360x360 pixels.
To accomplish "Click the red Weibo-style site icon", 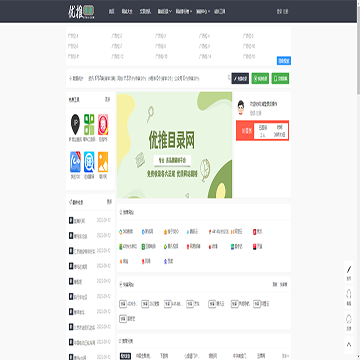I will (x=210, y=247).
